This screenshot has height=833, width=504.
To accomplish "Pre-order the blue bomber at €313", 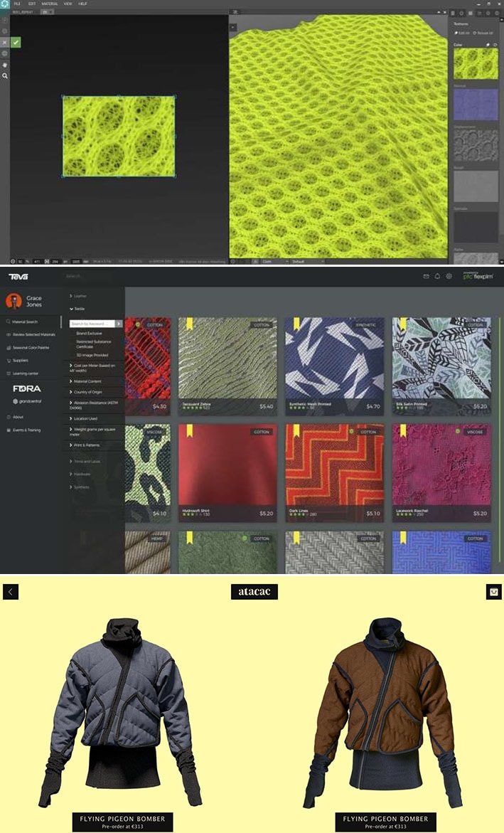I will click(122, 822).
